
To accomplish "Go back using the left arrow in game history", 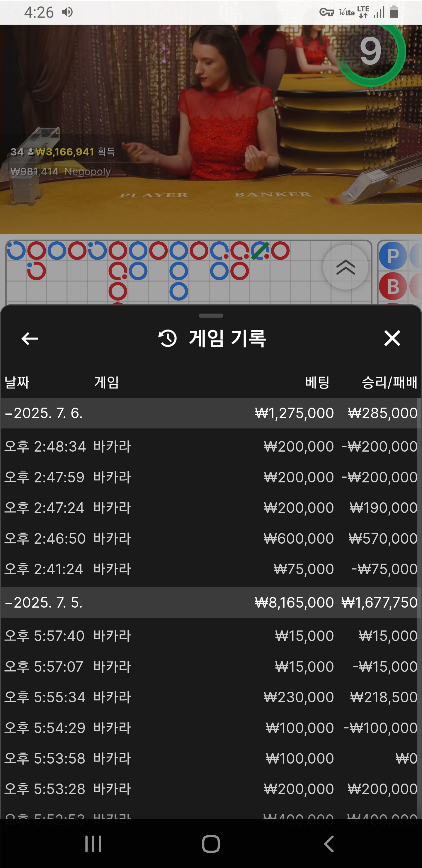I will 29,338.
